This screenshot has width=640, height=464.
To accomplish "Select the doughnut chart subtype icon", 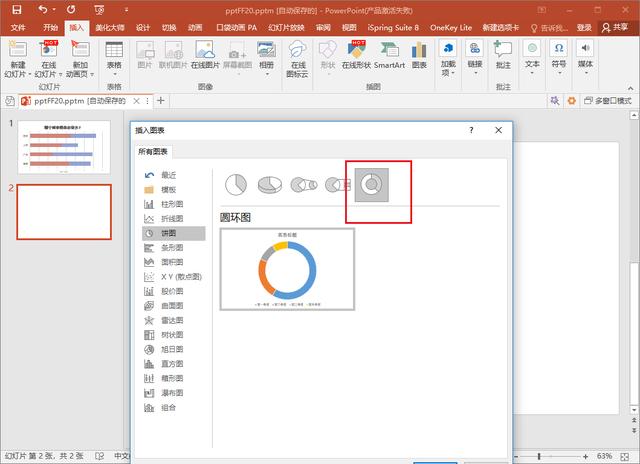I will pyautogui.click(x=369, y=185).
